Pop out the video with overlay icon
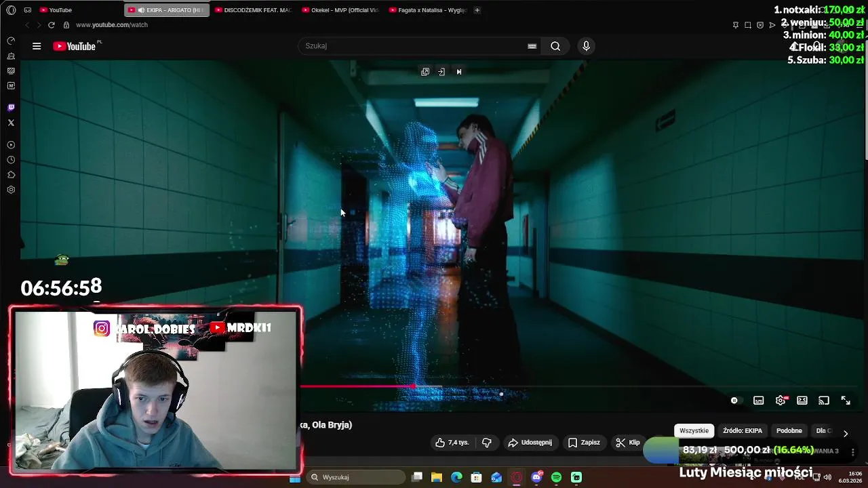868x488 pixels. [x=425, y=72]
